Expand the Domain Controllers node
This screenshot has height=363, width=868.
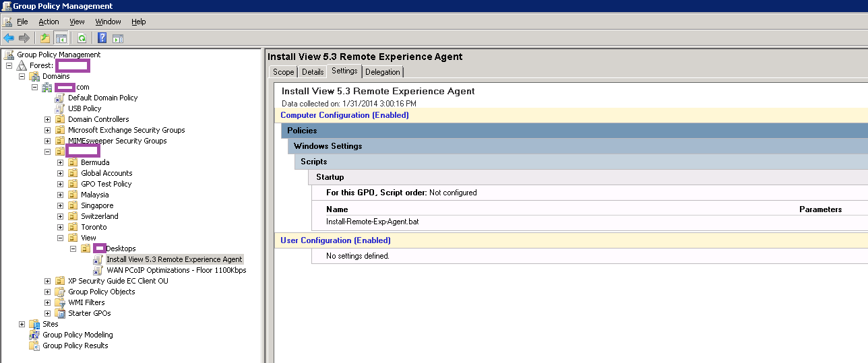[47, 119]
